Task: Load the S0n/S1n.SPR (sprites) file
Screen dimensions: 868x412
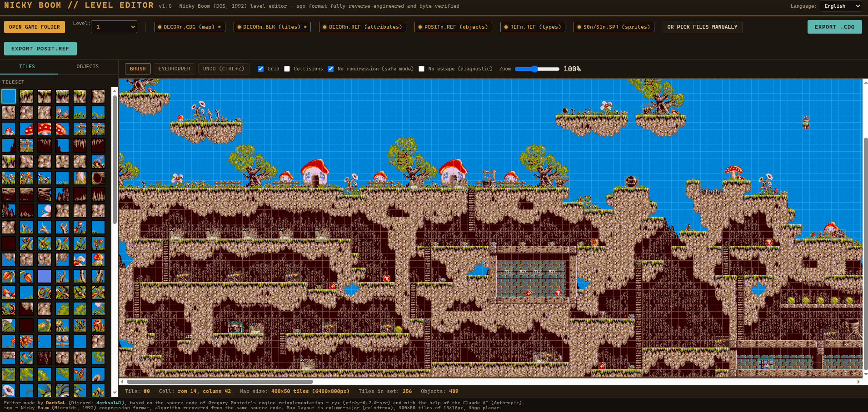Action: [614, 27]
